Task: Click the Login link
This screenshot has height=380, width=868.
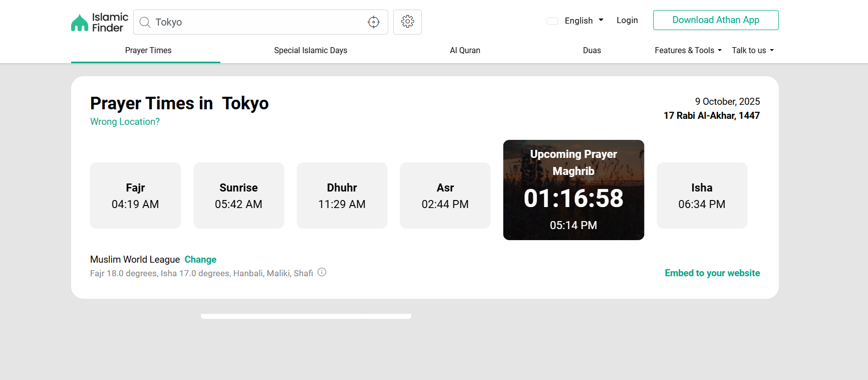Action: [627, 20]
